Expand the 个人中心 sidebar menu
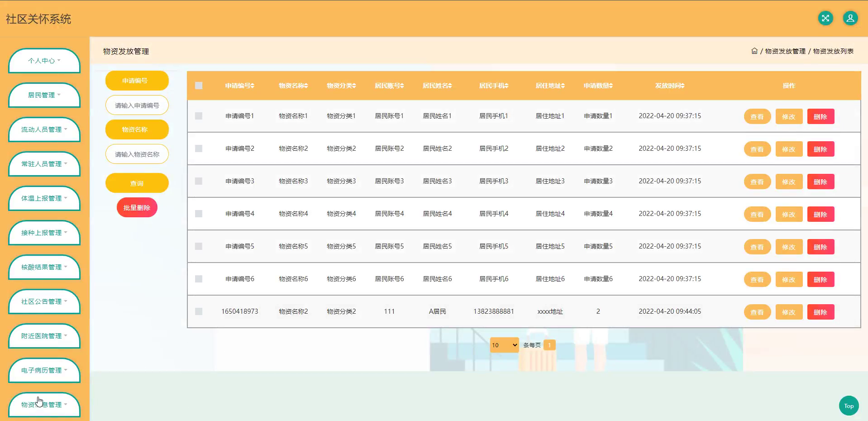The width and height of the screenshot is (868, 421). pos(44,61)
